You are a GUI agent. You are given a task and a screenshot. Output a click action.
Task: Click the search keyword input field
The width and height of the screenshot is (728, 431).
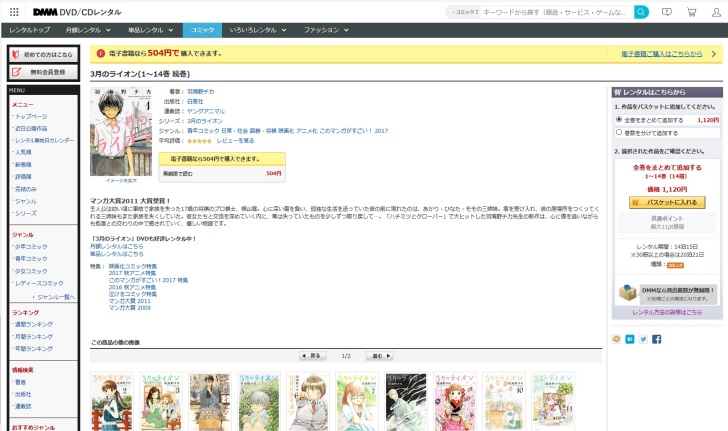(x=556, y=12)
